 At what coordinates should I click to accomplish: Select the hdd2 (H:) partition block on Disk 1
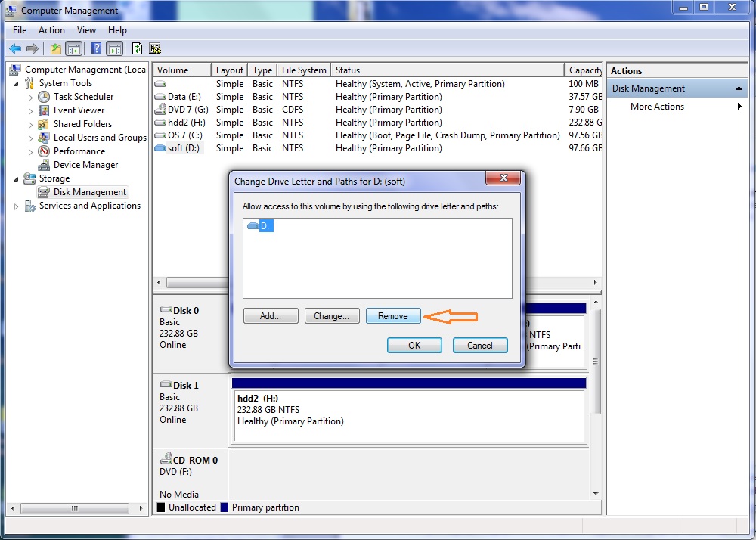409,411
